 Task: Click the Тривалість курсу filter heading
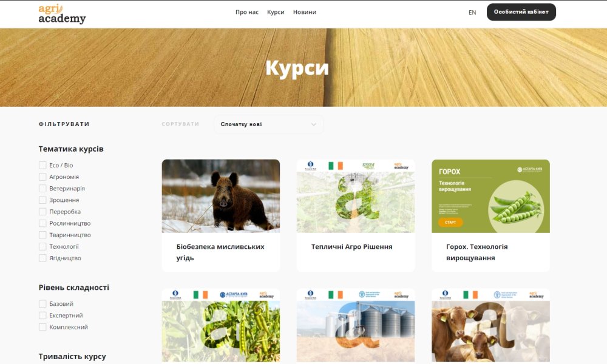click(72, 356)
